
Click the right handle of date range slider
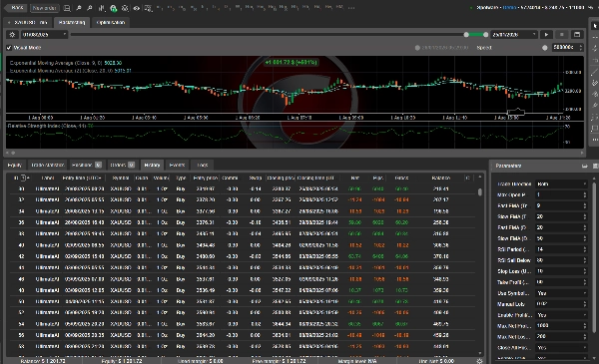tap(485, 35)
